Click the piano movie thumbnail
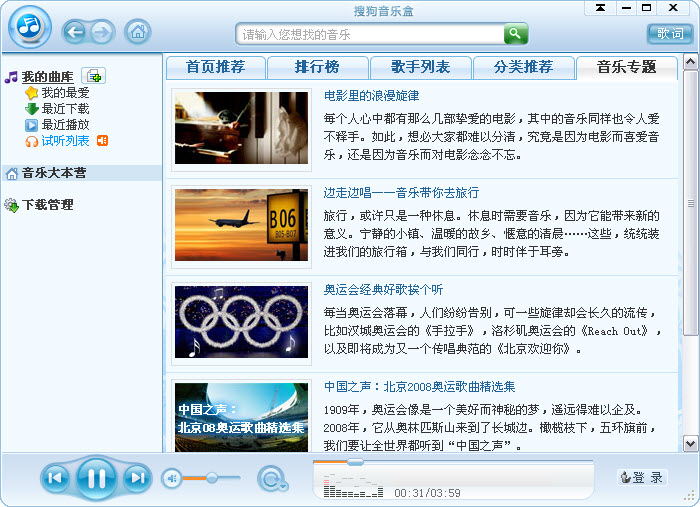The height and width of the screenshot is (507, 700). click(242, 128)
